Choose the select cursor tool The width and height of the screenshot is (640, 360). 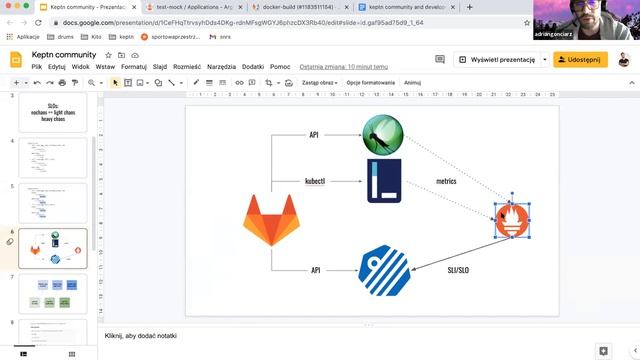(x=115, y=83)
